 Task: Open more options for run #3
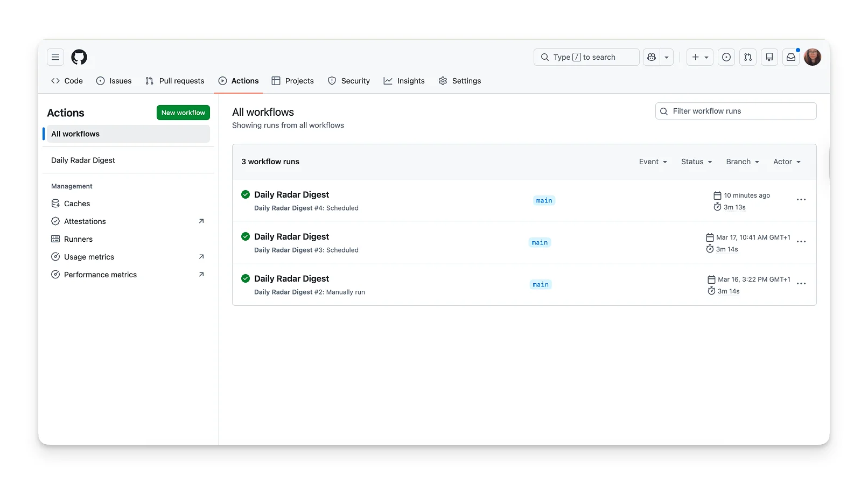click(801, 242)
